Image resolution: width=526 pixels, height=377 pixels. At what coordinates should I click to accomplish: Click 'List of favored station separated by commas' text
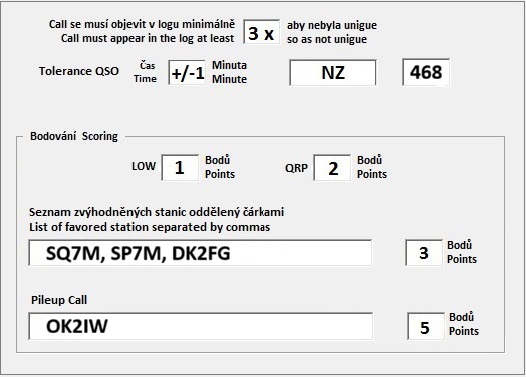(x=149, y=227)
